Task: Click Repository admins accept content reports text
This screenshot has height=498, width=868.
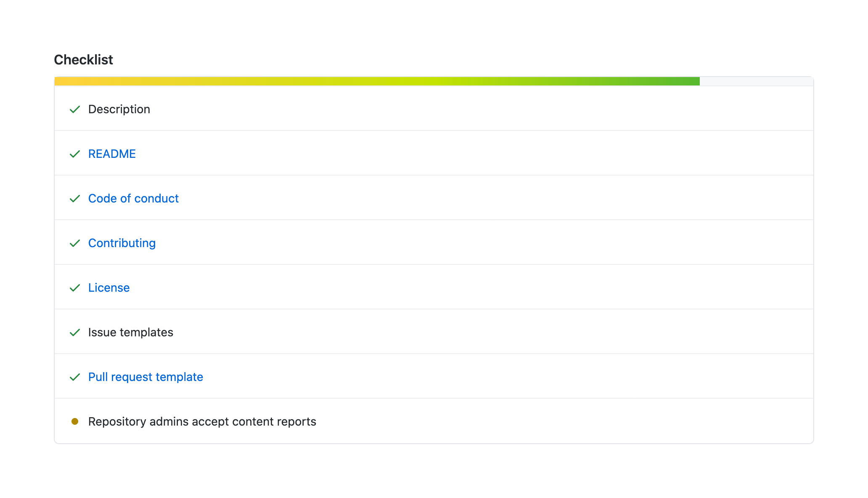Action: click(202, 422)
